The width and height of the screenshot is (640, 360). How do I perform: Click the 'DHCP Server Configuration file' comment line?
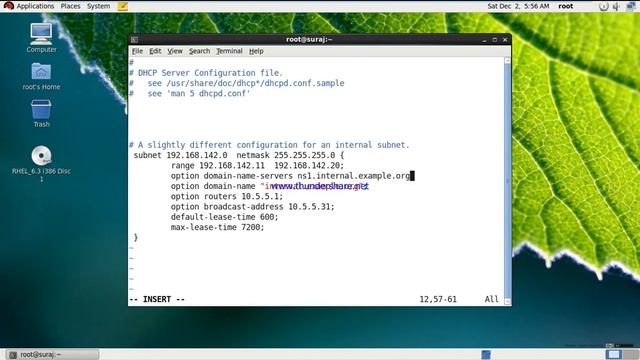206,73
